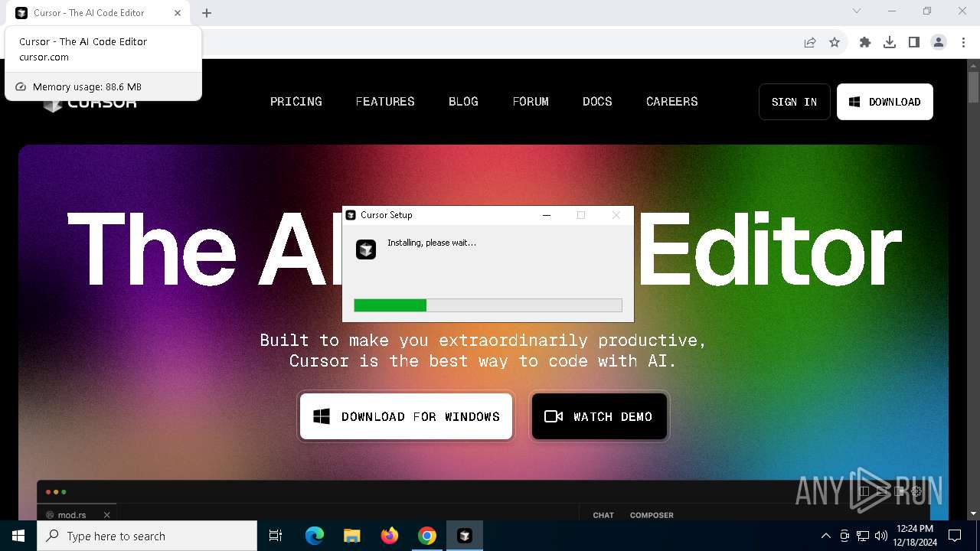Open the Windows Start menu
The image size is (980, 551).
(x=18, y=536)
